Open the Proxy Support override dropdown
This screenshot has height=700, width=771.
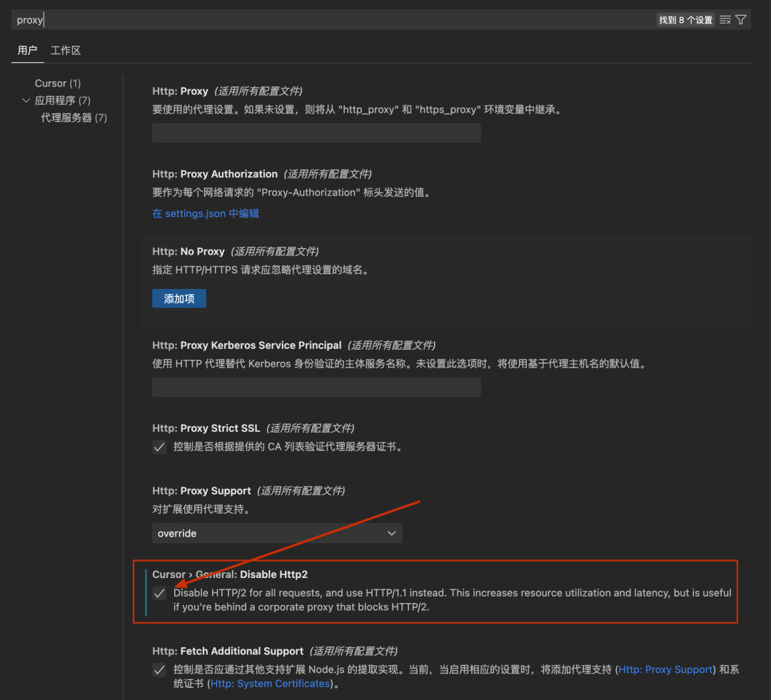click(x=277, y=532)
